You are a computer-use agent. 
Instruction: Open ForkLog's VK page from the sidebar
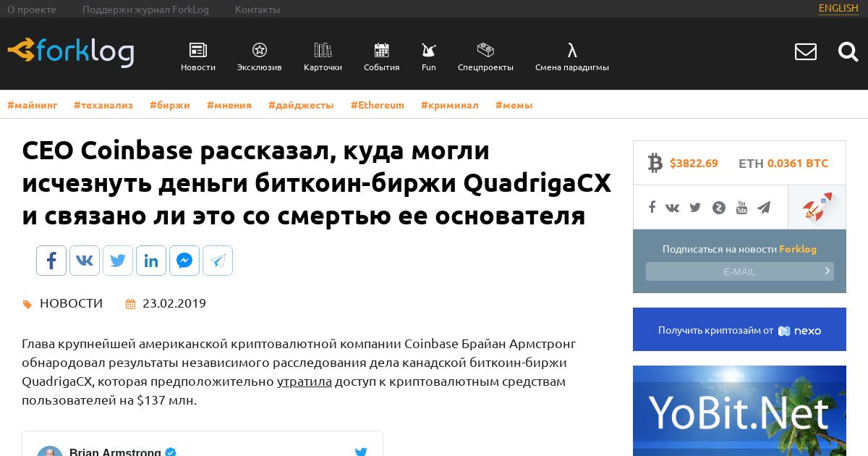tap(673, 208)
